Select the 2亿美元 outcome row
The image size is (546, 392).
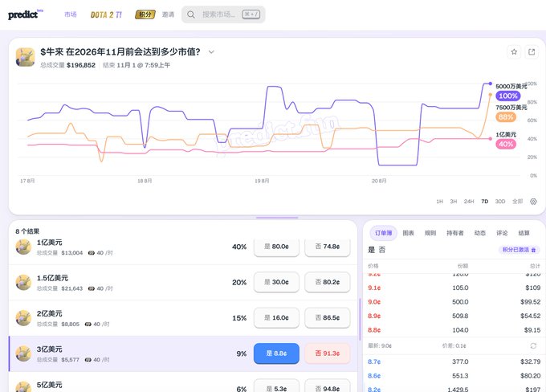coord(183,318)
